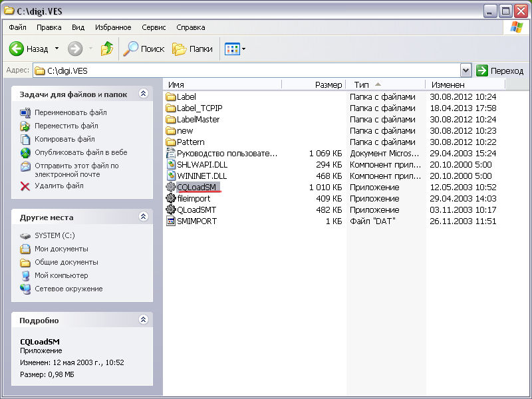Open Search (Поиск) from the toolbar
The image size is (532, 399).
click(x=144, y=49)
